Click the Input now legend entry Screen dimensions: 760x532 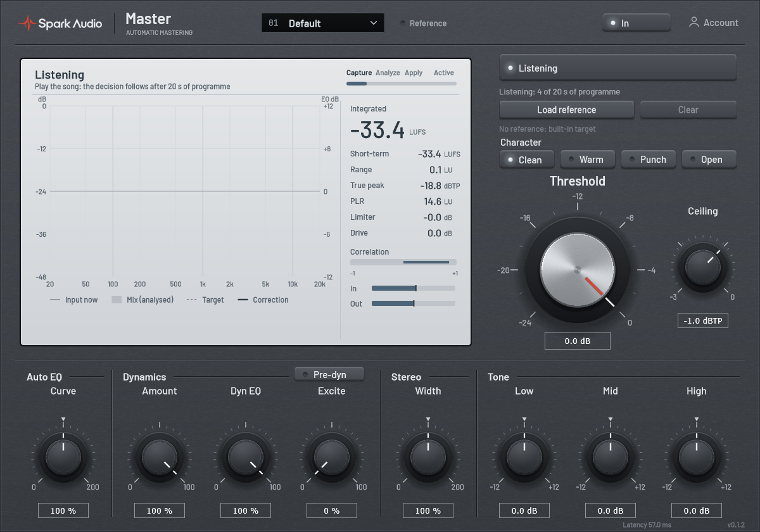[73, 300]
